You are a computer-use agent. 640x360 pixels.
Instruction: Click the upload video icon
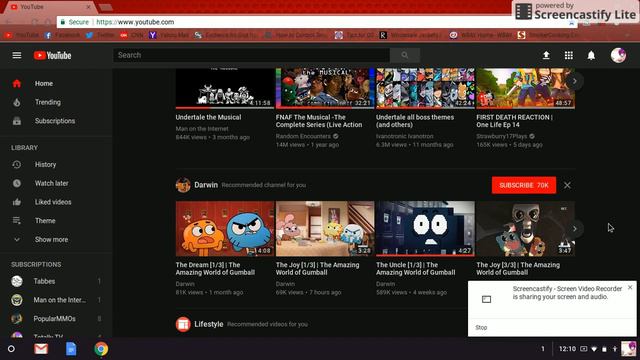tap(546, 55)
